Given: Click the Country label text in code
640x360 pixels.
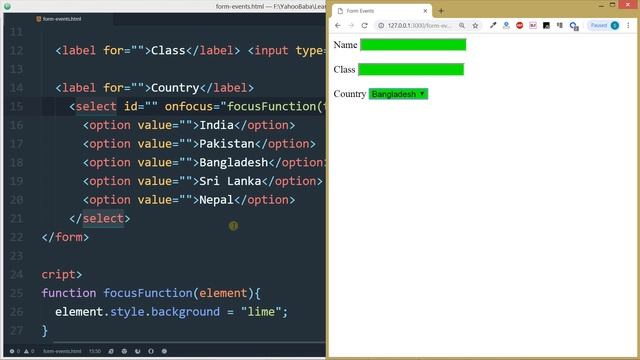Looking at the screenshot, I should (175, 88).
